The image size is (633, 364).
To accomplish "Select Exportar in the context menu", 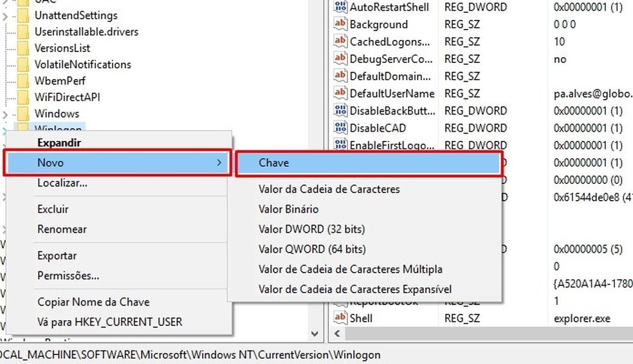I will (x=57, y=255).
